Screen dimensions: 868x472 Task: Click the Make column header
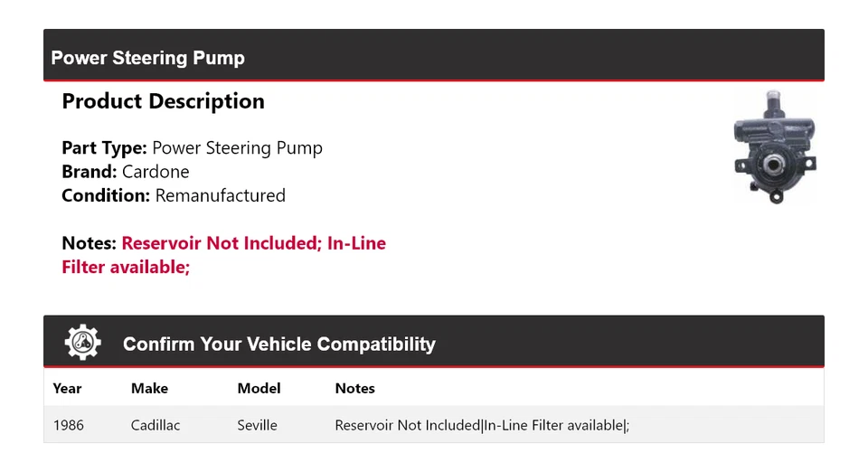[x=149, y=388]
